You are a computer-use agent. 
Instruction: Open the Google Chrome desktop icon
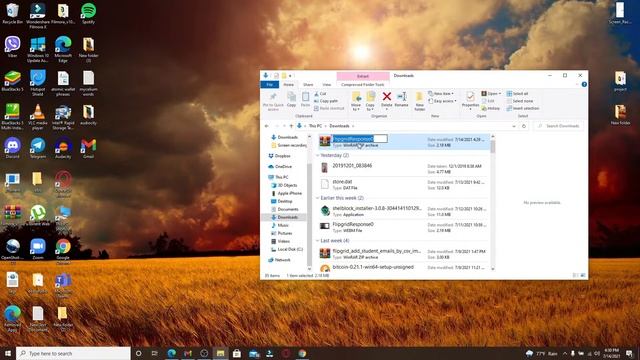click(63, 252)
